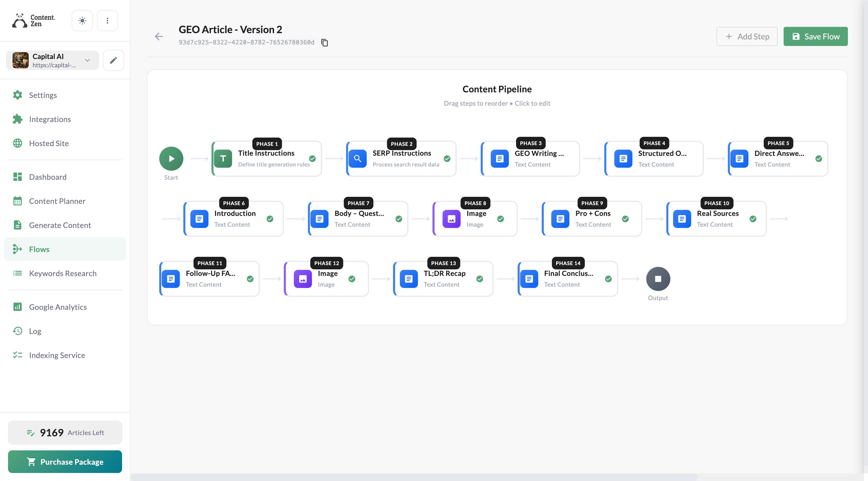Open Keywords Research from the sidebar

click(63, 273)
